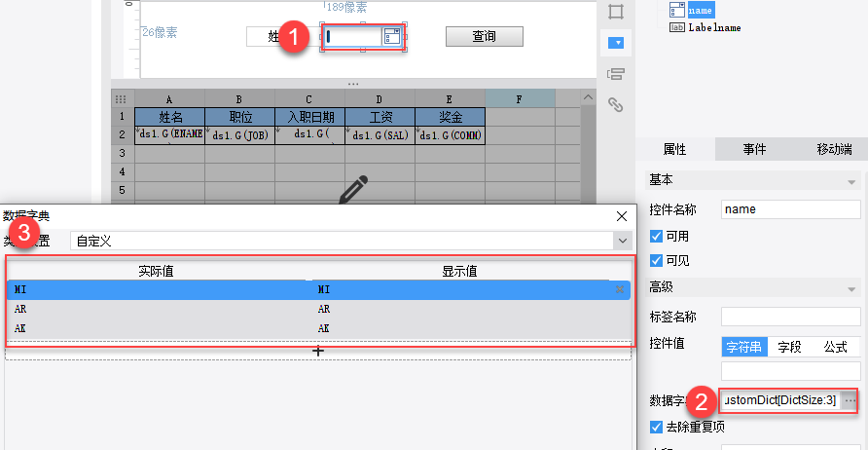Select the Labelname node in widget tree
Image resolution: width=868 pixels, height=450 pixels.
[x=714, y=27]
